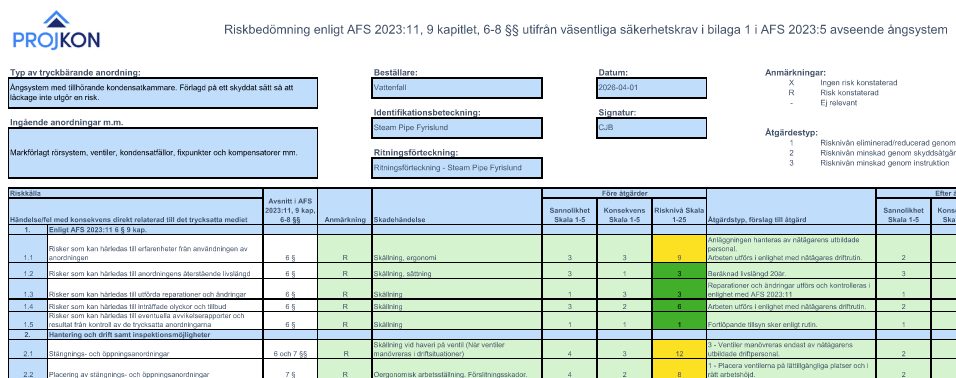Click the Risknivå Skala 1-25 column header
Image resolution: width=956 pixels, height=378 pixels.
[x=679, y=211]
